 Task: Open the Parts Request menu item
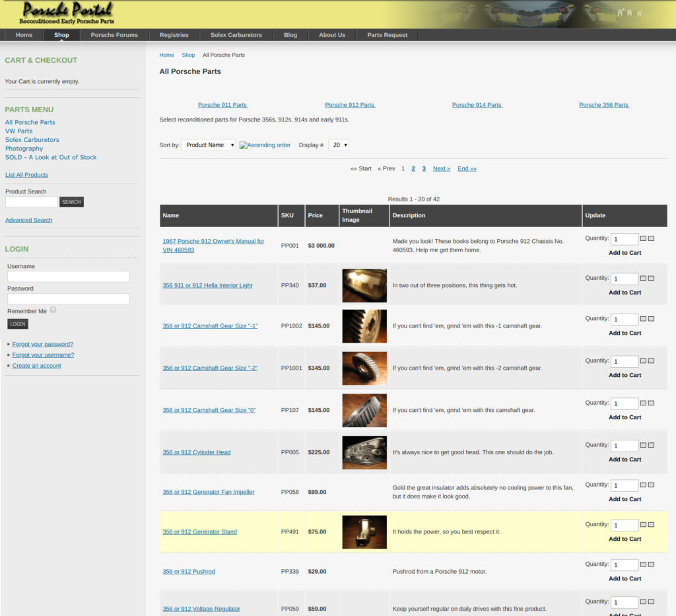point(387,35)
